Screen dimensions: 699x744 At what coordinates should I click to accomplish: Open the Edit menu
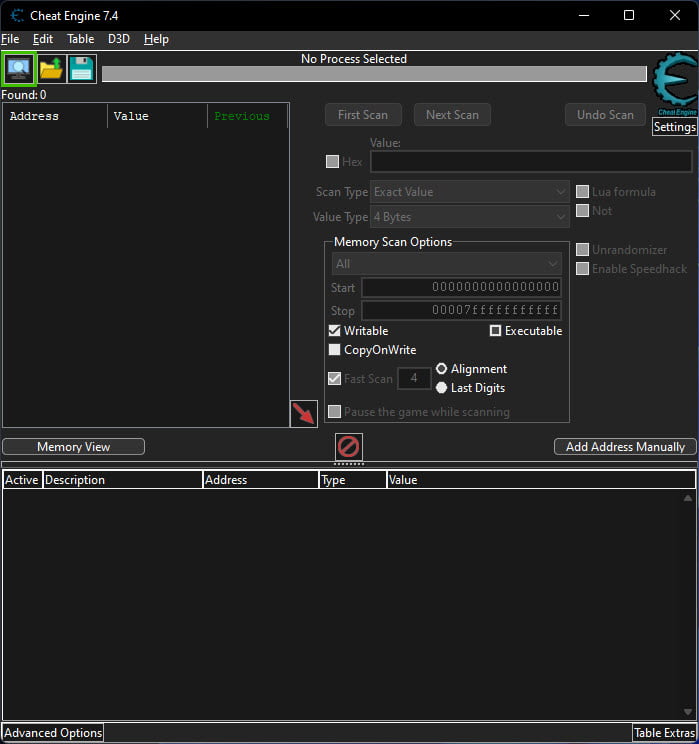click(43, 39)
